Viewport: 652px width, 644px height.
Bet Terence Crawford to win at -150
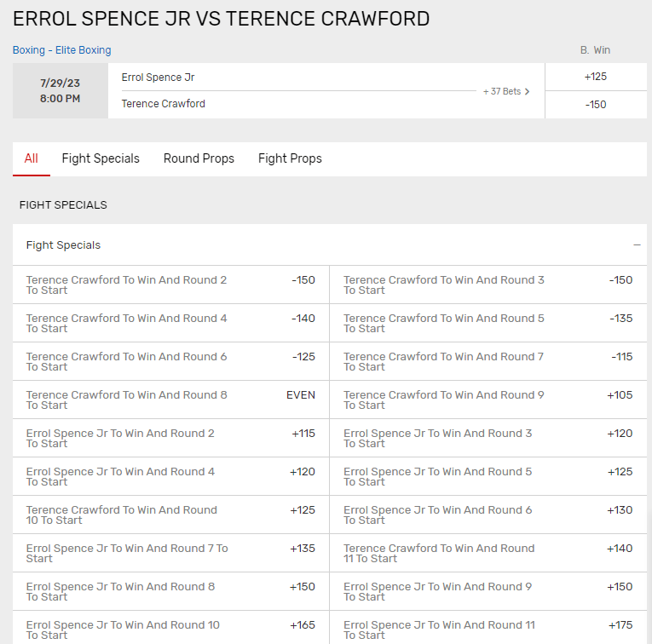point(596,105)
